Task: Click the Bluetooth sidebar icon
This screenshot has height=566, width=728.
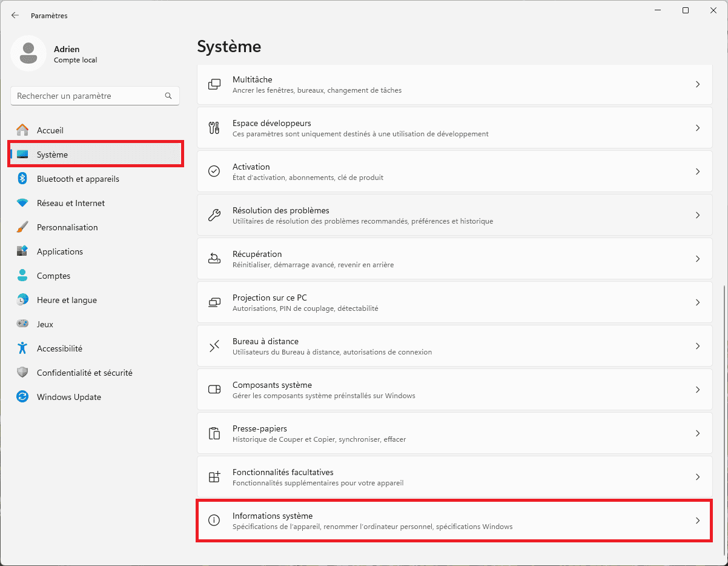Action: click(22, 179)
